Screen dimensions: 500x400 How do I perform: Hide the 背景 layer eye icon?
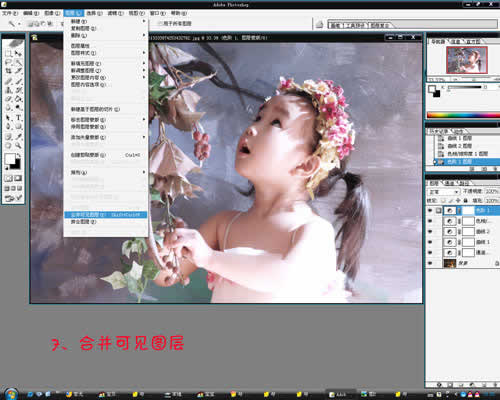point(430,263)
